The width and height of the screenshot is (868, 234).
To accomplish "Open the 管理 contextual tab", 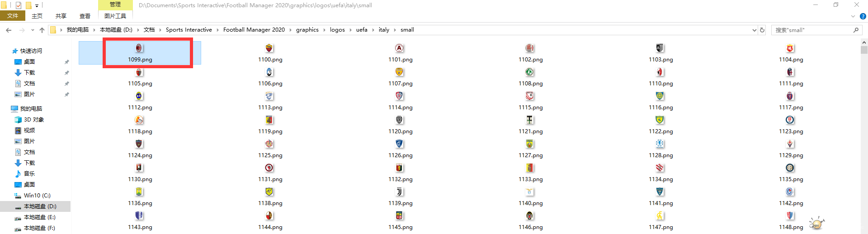I will click(x=115, y=5).
